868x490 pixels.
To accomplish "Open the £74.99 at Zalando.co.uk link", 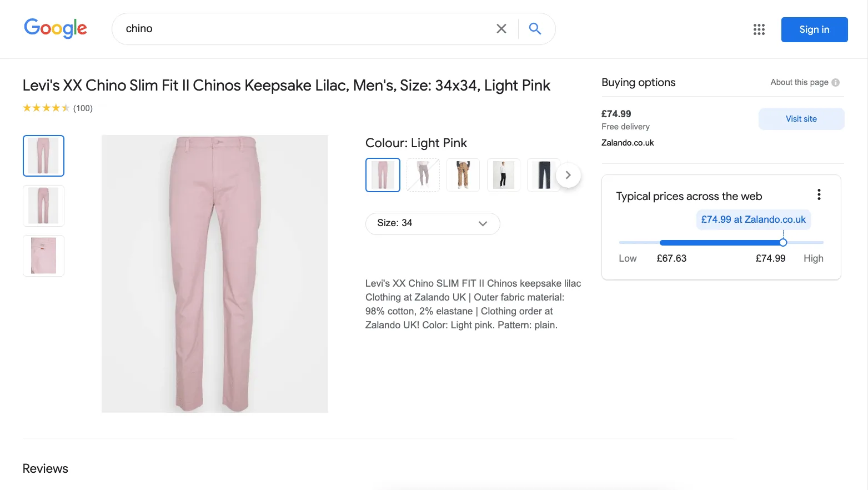I will coord(753,219).
